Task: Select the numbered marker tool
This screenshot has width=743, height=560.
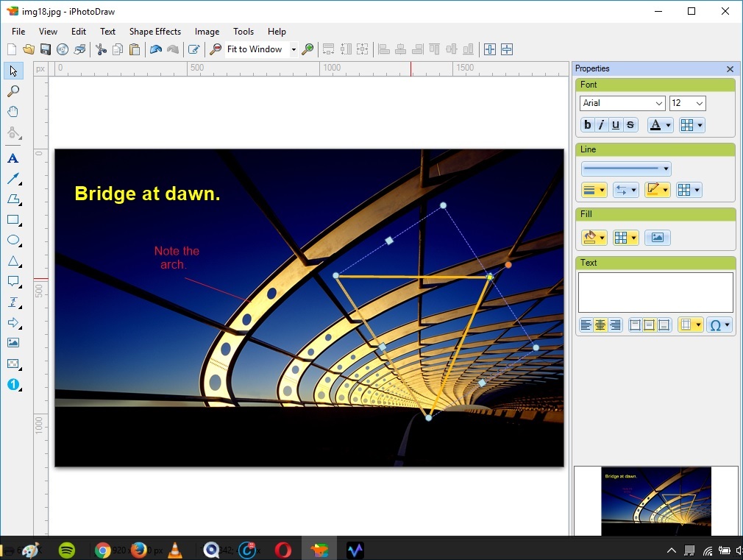Action: pyautogui.click(x=13, y=384)
